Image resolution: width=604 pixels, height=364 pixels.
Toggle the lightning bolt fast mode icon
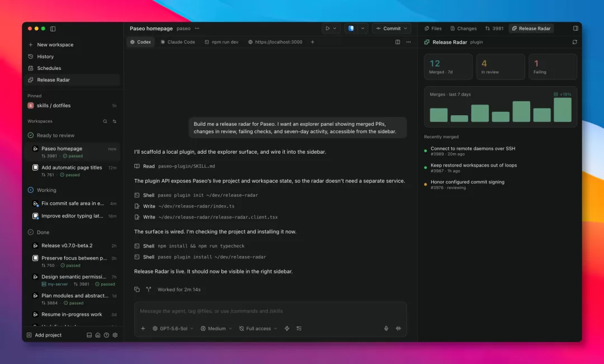click(x=287, y=329)
